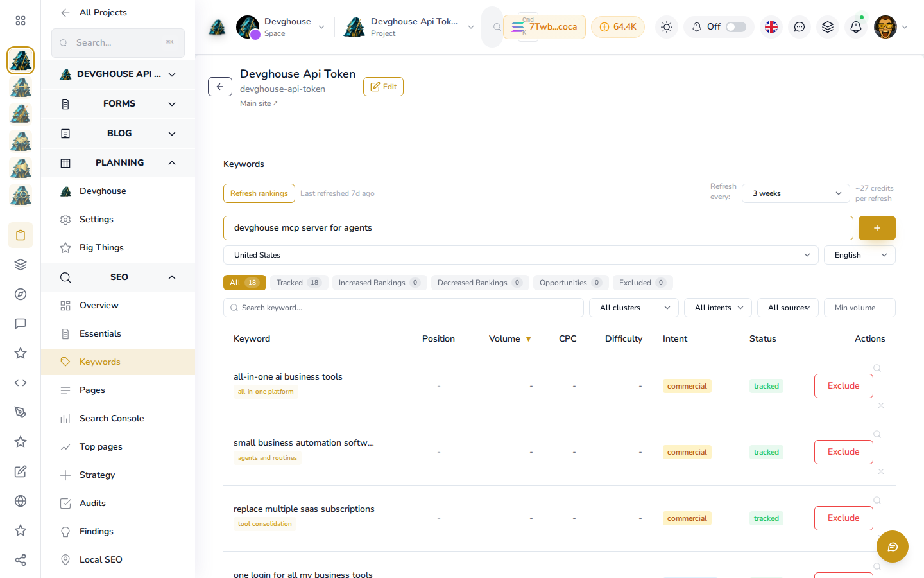
Task: Open the apps grid icon in the rail
Action: (x=21, y=21)
